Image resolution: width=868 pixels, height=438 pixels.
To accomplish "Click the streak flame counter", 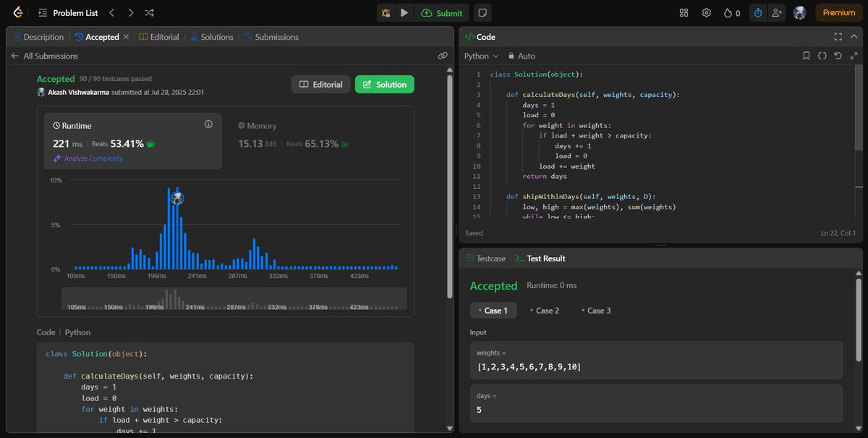I will (x=732, y=13).
